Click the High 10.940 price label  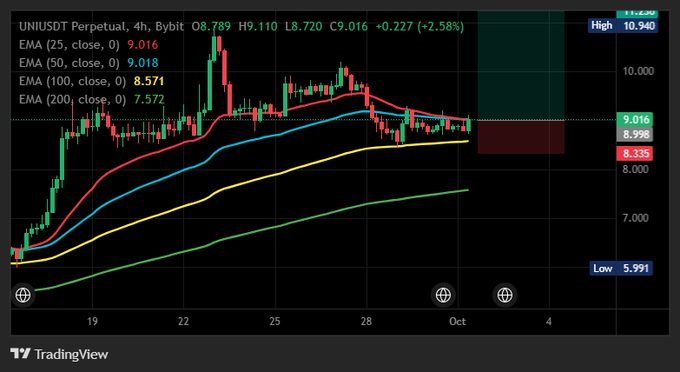point(623,26)
